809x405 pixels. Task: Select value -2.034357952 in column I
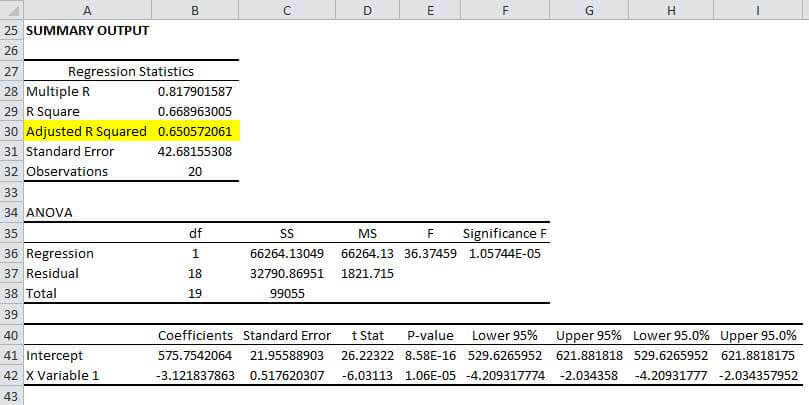click(x=758, y=376)
